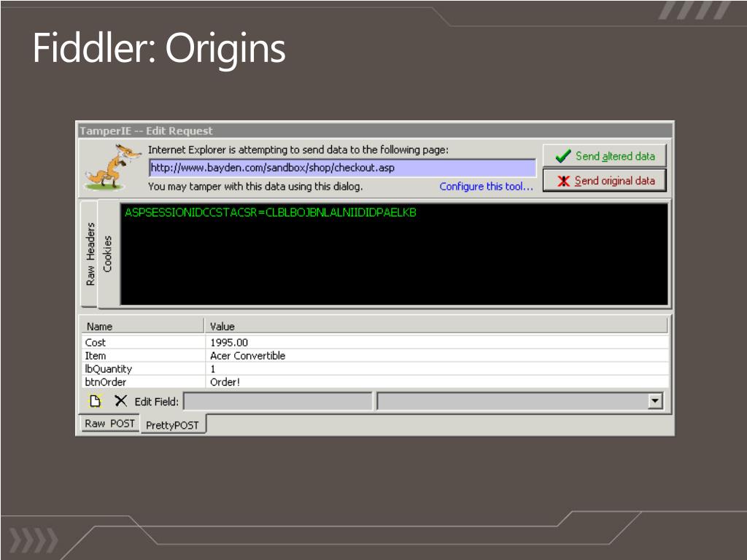Click the Value column header
Image resolution: width=747 pixels, height=560 pixels.
[436, 326]
